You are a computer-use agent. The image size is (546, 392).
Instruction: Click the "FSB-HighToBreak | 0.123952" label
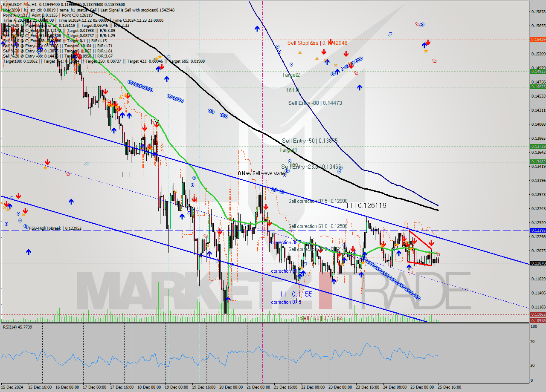click(55, 228)
